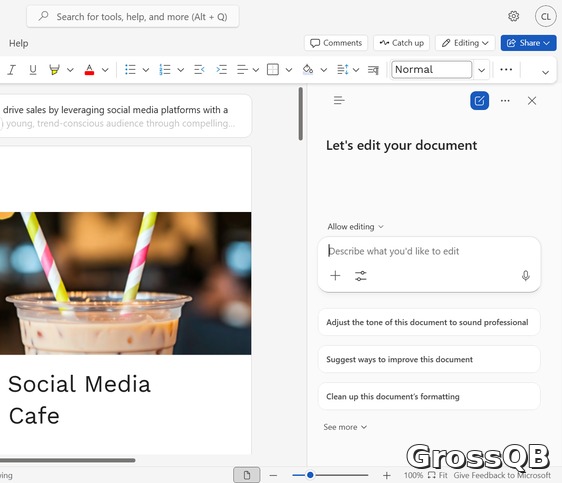Click the microphone dictation icon
The image size is (562, 483).
point(525,276)
